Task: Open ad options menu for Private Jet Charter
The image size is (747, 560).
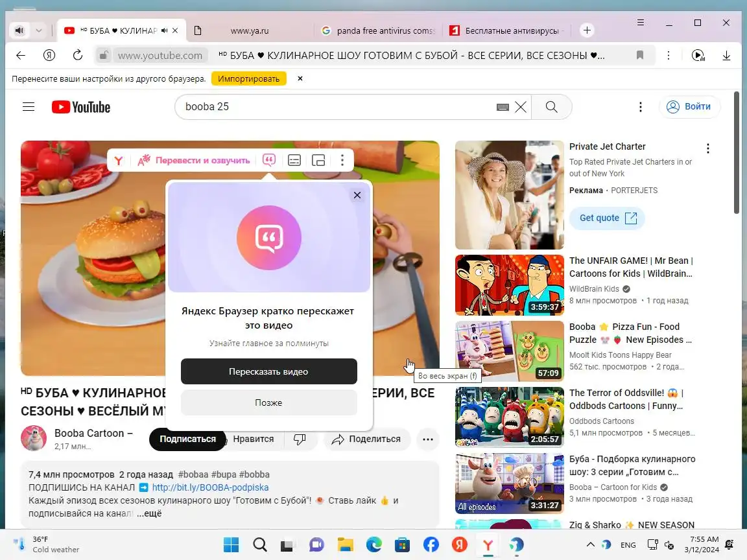Action: [708, 148]
